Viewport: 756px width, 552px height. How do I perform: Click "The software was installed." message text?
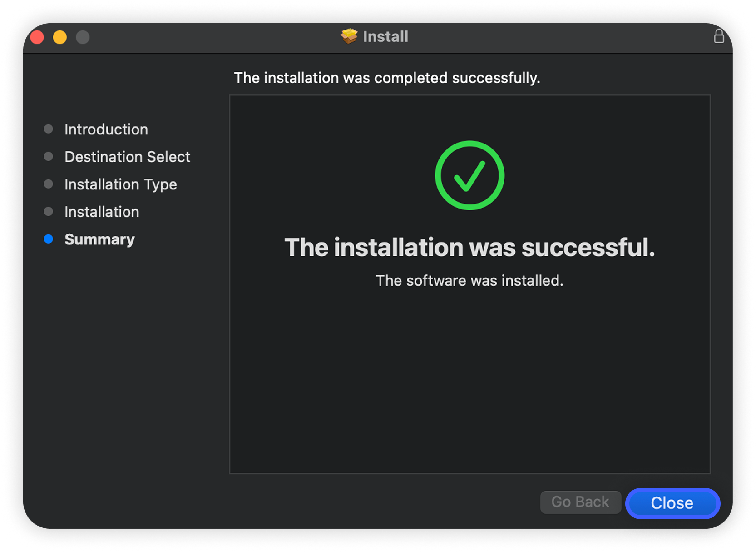click(x=469, y=281)
